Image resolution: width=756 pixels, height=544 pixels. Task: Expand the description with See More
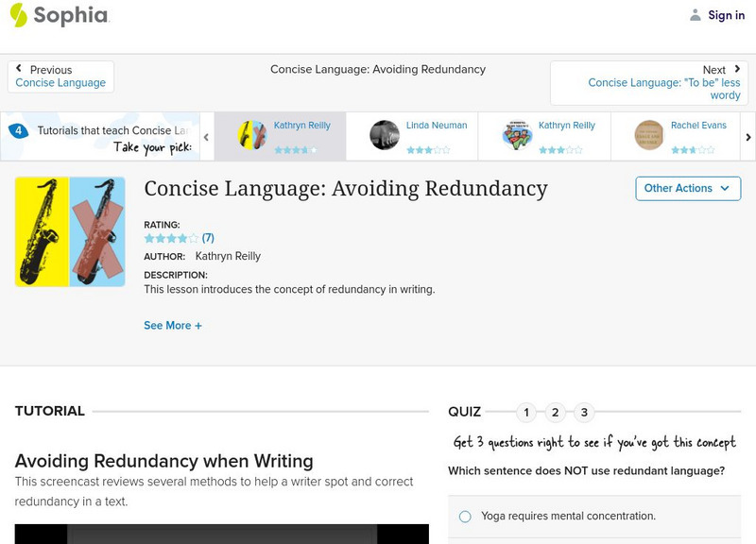pos(174,325)
